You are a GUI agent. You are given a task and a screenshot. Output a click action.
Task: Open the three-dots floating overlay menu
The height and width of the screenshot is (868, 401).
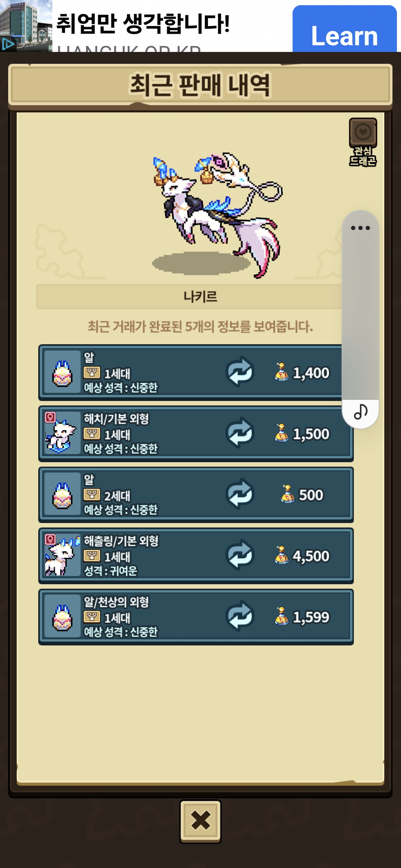click(360, 228)
